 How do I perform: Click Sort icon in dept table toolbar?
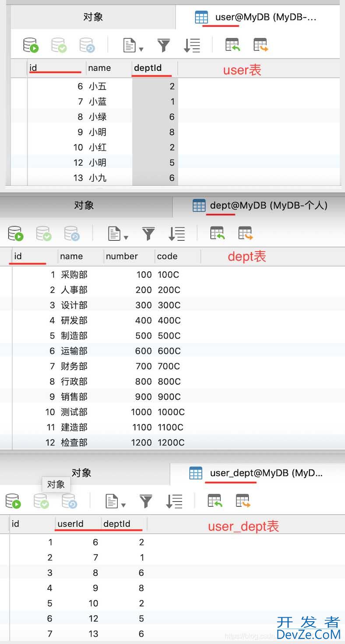pos(176,233)
